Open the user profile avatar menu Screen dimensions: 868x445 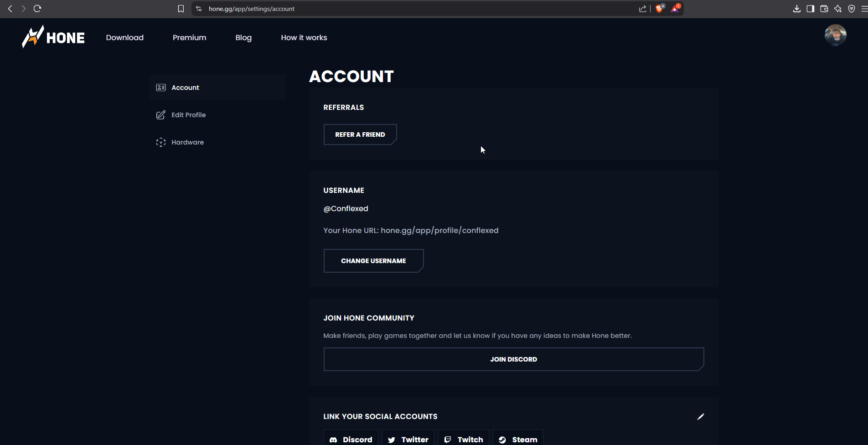(x=835, y=36)
